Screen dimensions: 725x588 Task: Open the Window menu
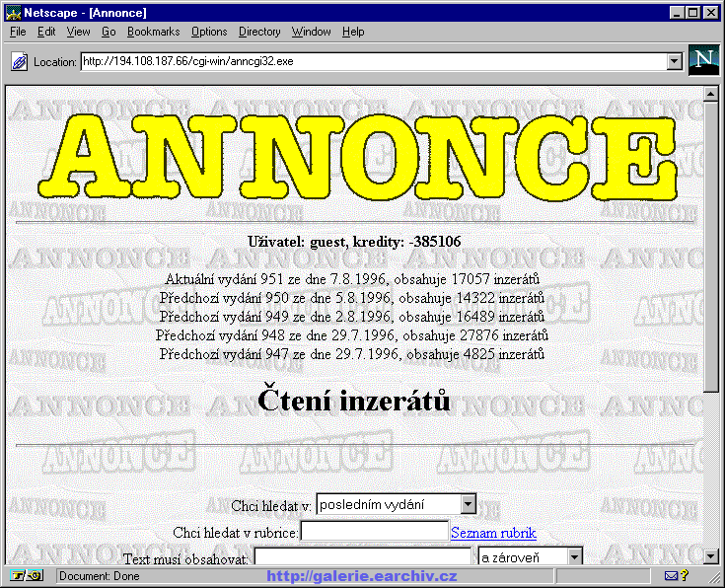coord(311,32)
